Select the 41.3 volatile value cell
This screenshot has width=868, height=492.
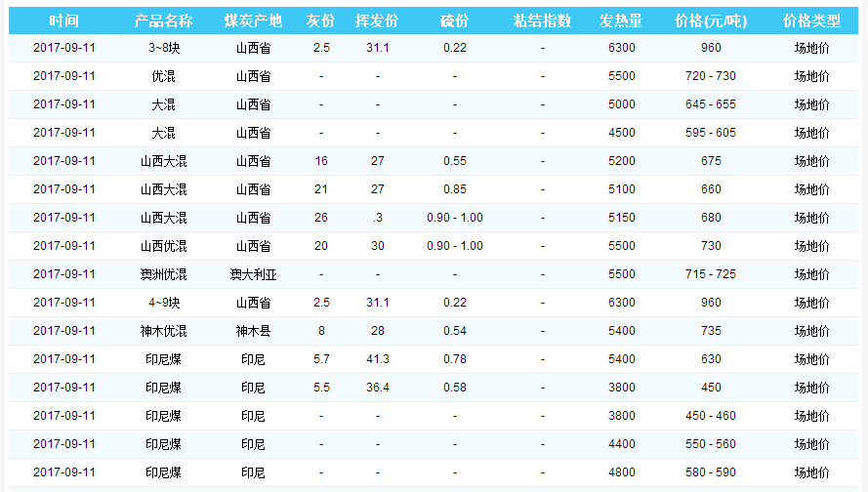point(377,359)
